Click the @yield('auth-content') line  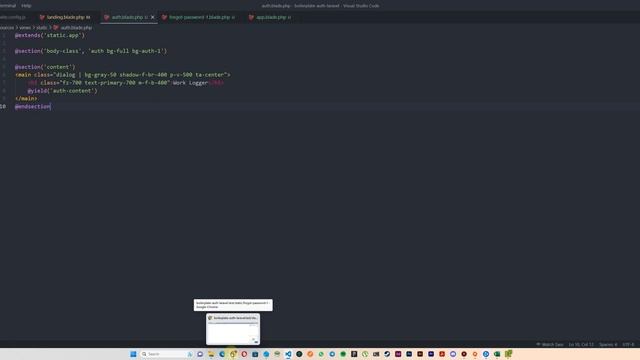pos(62,91)
